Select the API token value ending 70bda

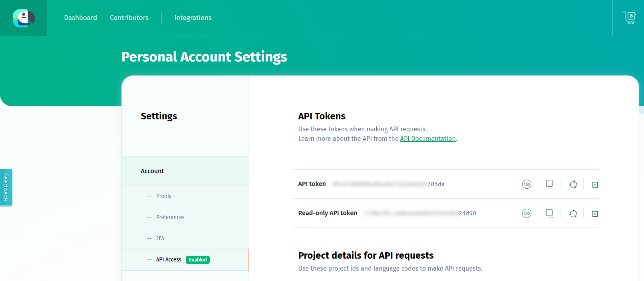coord(389,184)
